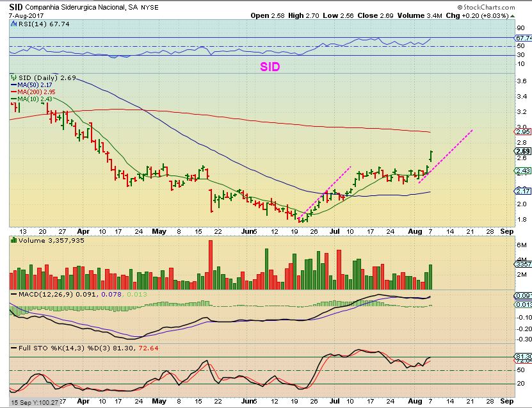This screenshot has width=532, height=408.
Task: Click the MA(50) 2.17 legend entry
Action: click(x=31, y=85)
